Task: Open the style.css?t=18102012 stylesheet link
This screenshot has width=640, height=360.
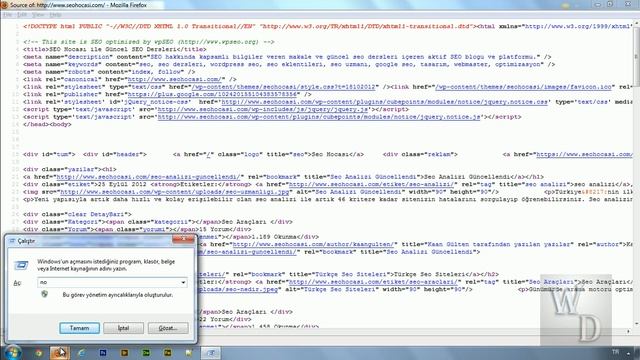Action: (283, 87)
